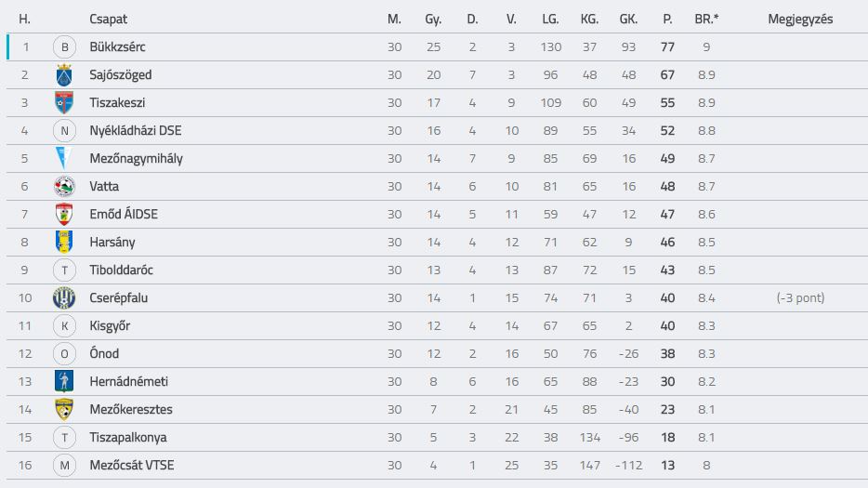Click the Tiszakeszi club crest
This screenshot has width=868, height=488.
(64, 102)
